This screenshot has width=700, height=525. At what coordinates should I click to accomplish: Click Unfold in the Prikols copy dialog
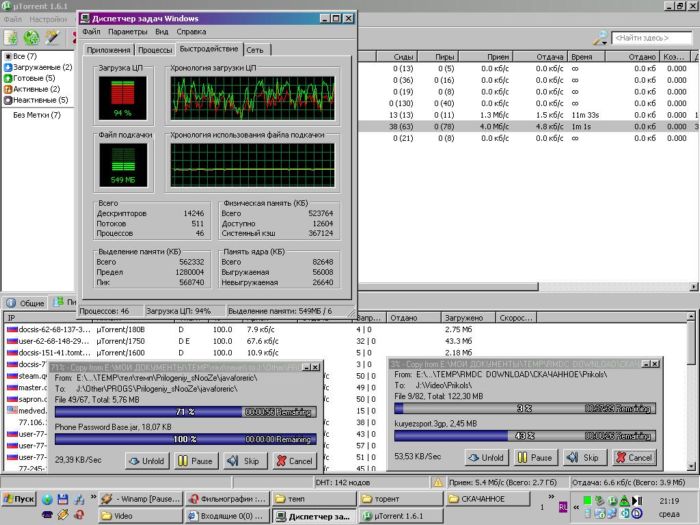(x=487, y=458)
